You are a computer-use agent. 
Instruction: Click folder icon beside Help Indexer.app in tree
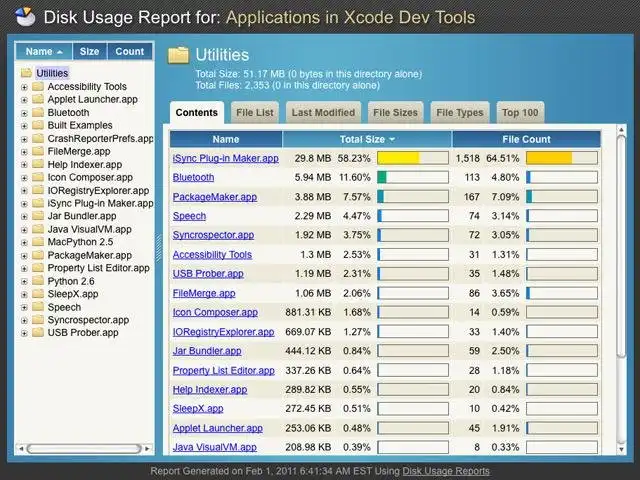coord(38,164)
